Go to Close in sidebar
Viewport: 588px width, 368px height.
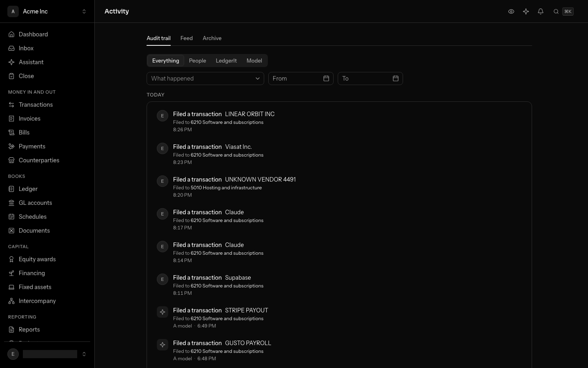tap(47, 76)
